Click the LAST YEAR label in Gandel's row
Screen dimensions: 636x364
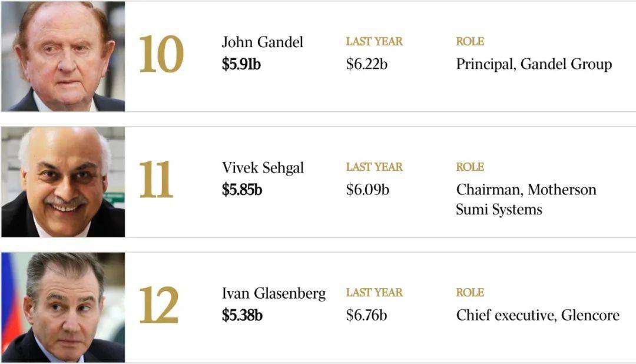[x=375, y=41]
